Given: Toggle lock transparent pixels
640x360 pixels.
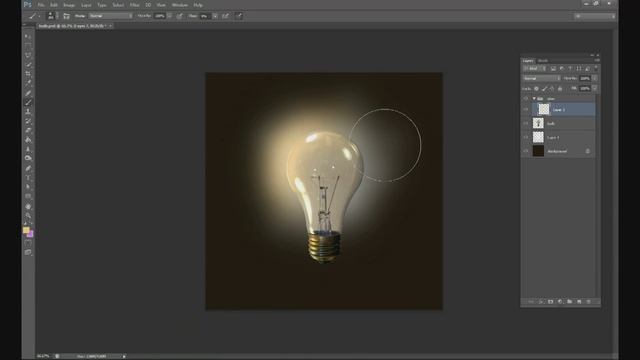Looking at the screenshot, I should coord(536,89).
